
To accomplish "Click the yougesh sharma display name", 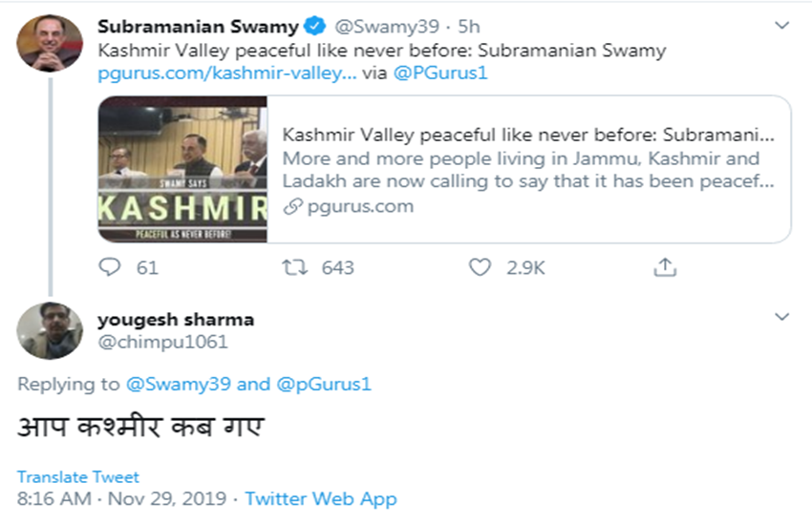I will coord(176,319).
